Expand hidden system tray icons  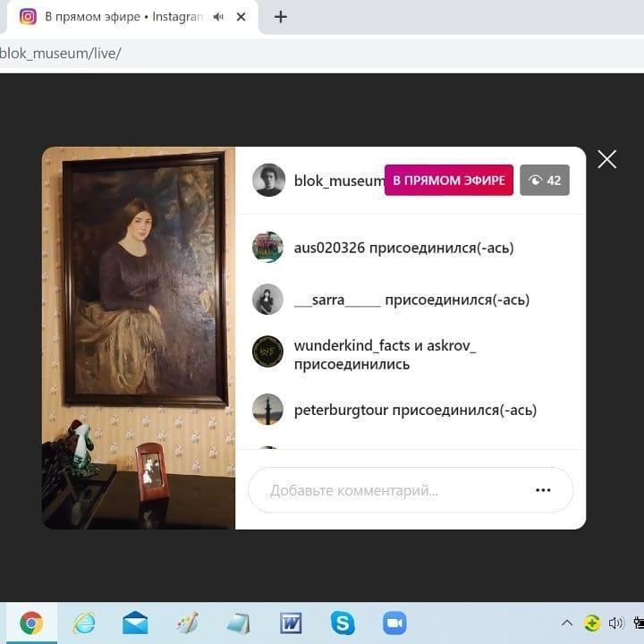coord(566,623)
